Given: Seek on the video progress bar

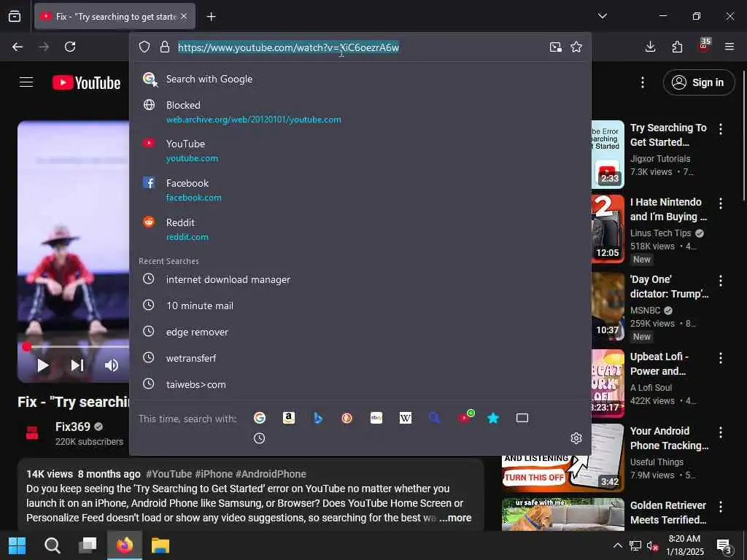Looking at the screenshot, I should click(76, 346).
